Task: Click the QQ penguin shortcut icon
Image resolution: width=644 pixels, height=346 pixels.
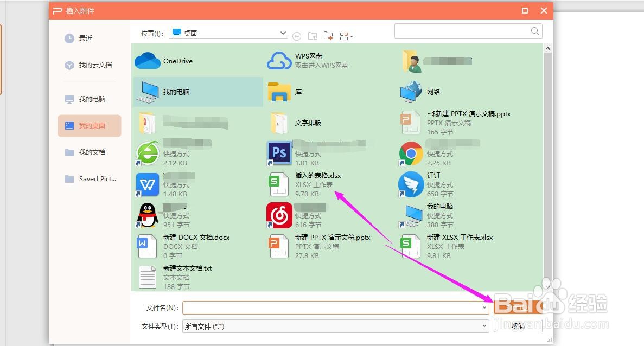Action: (x=146, y=215)
